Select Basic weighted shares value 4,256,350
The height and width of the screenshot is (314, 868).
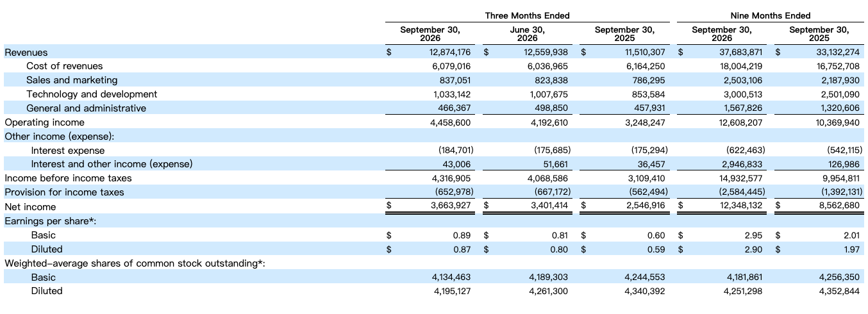[839, 277]
